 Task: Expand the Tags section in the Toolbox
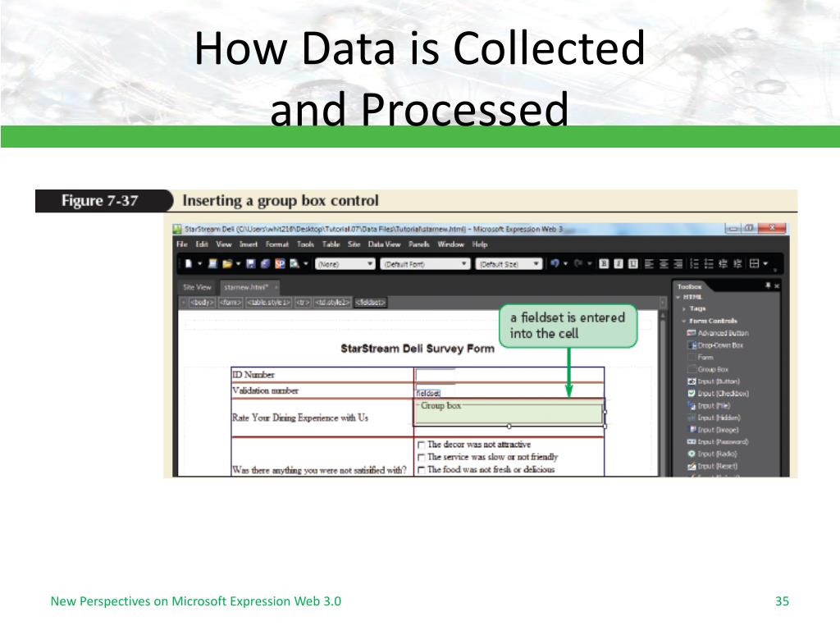click(x=684, y=309)
